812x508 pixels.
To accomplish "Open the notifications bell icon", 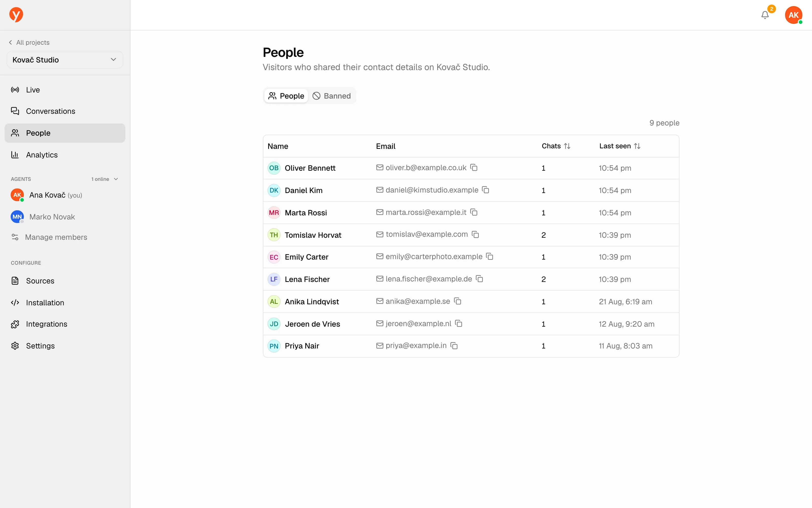I will pyautogui.click(x=765, y=15).
